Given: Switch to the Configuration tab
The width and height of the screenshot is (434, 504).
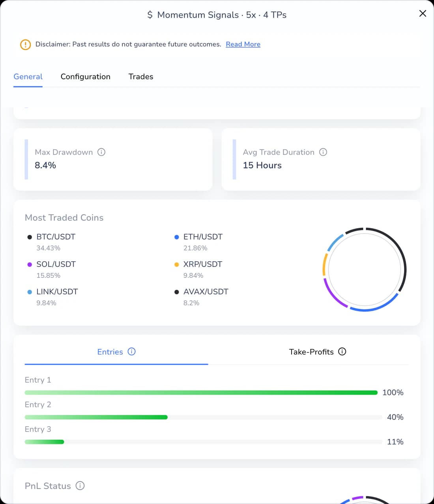Looking at the screenshot, I should click(86, 77).
